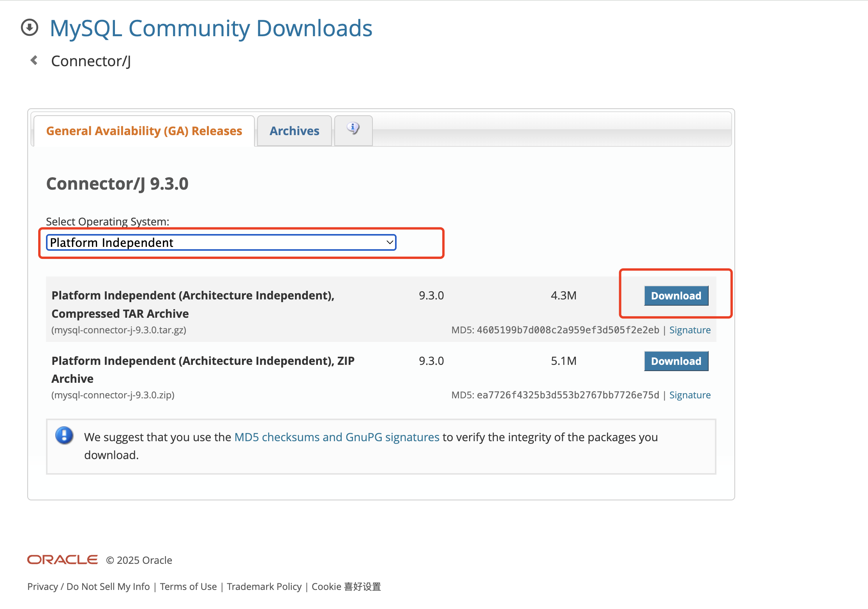Screen dimensions: 868x609
Task: Download the ZIP Archive package
Action: pyautogui.click(x=676, y=361)
